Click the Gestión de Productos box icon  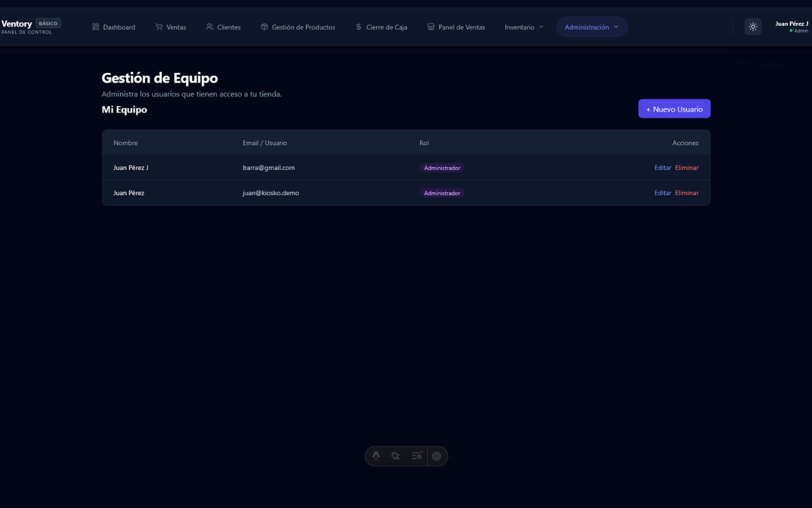coord(265,27)
